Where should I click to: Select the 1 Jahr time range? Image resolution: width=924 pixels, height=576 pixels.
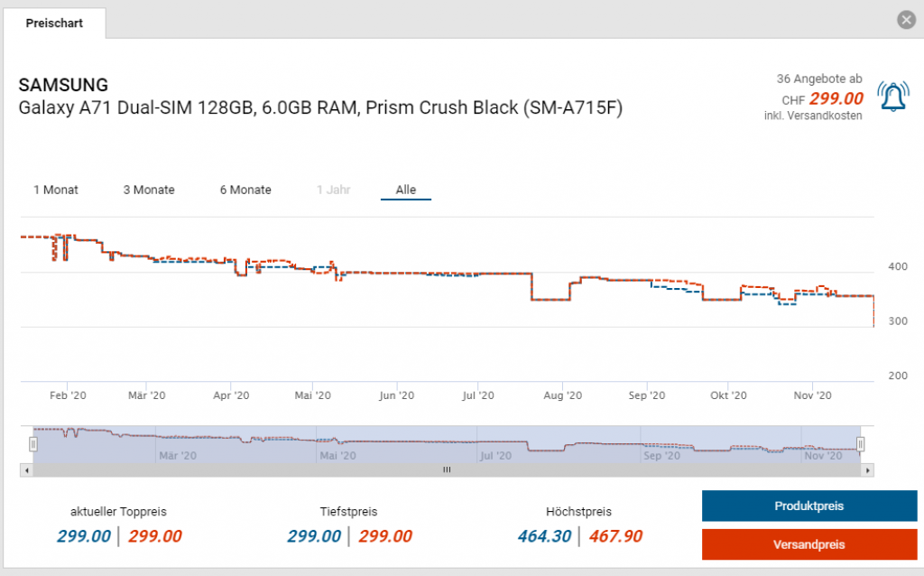coord(333,190)
